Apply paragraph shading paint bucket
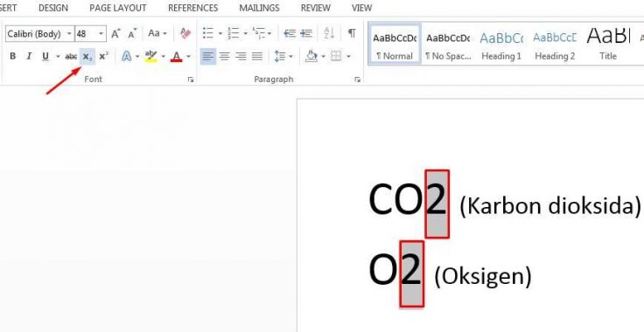This screenshot has width=644, height=332. (311, 56)
